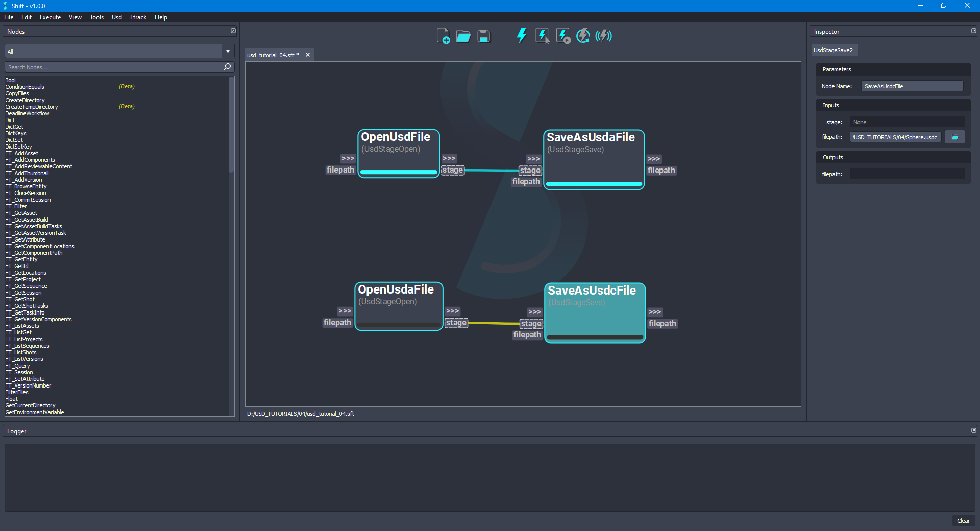The width and height of the screenshot is (980, 531).
Task: Execute graph up to selected node
Action: 562,36
